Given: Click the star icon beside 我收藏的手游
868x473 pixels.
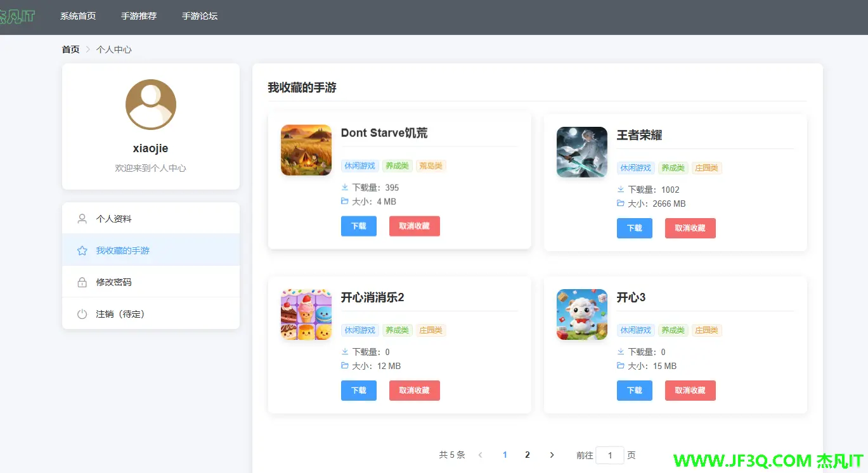Looking at the screenshot, I should (81, 250).
